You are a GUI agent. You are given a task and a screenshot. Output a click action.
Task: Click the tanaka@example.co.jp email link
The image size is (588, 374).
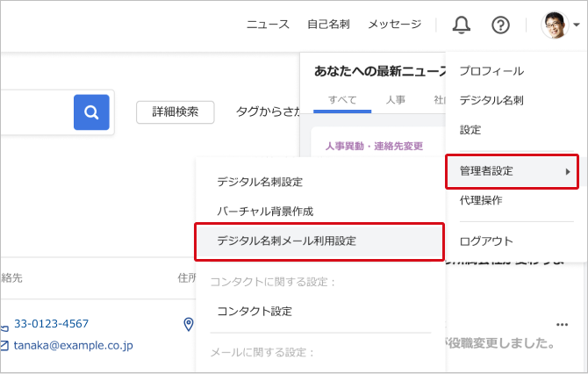coord(74,346)
